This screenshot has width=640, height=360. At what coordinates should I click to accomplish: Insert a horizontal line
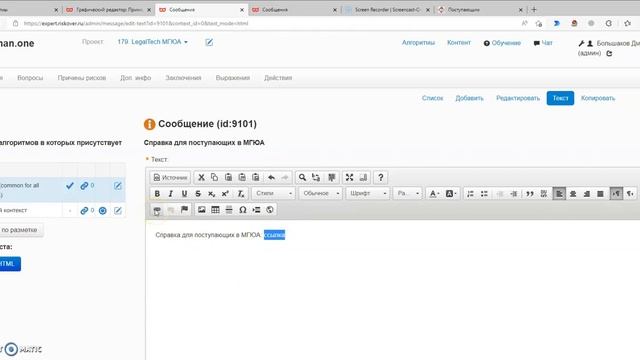click(x=229, y=210)
